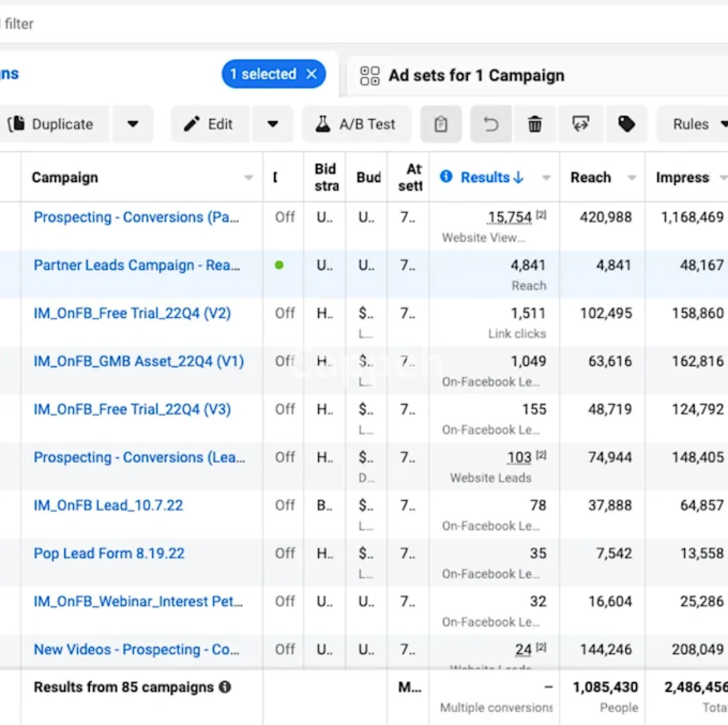The image size is (728, 725).
Task: Click the undo arrow icon
Action: point(491,124)
